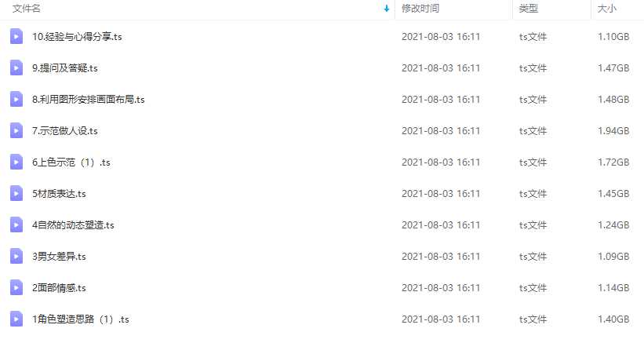
Task: Click the video icon next to 7.示范做人设.ts
Action: click(16, 130)
